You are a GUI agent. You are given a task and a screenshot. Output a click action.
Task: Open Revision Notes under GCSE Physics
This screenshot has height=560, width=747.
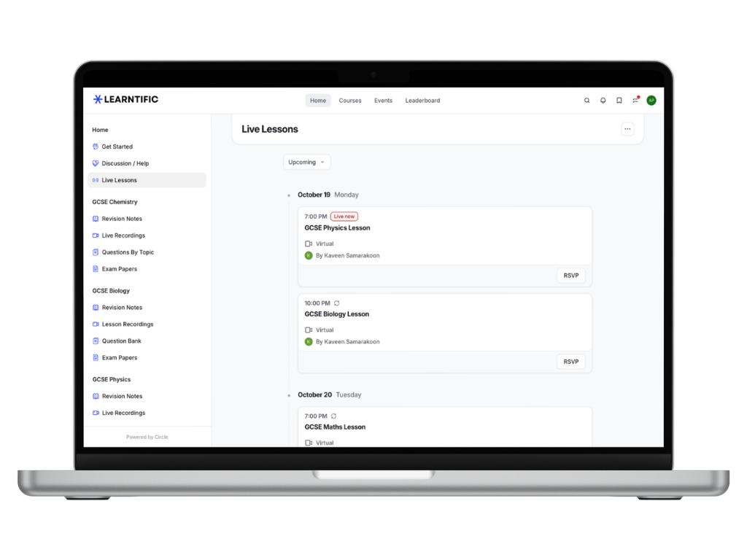(x=122, y=396)
